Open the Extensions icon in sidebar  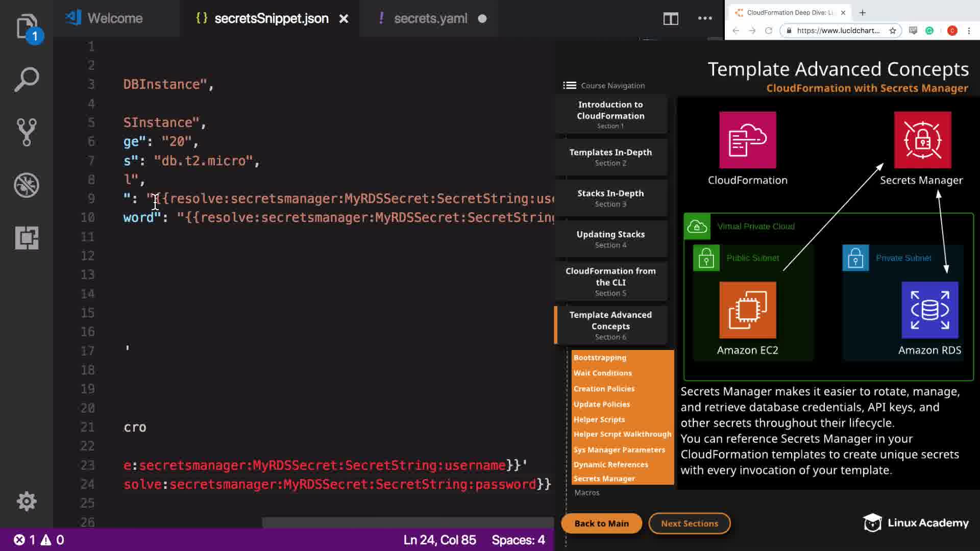tap(27, 238)
